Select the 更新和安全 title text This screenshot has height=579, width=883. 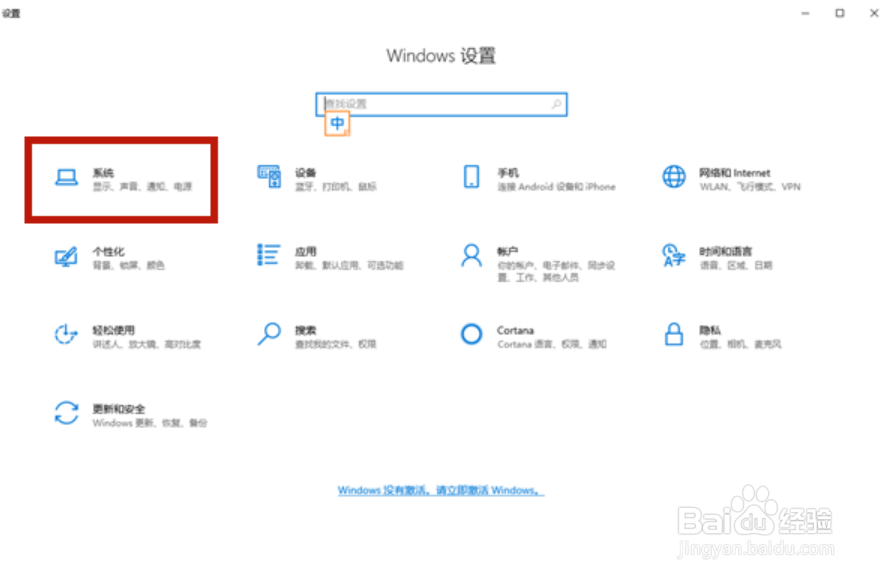[x=118, y=409]
